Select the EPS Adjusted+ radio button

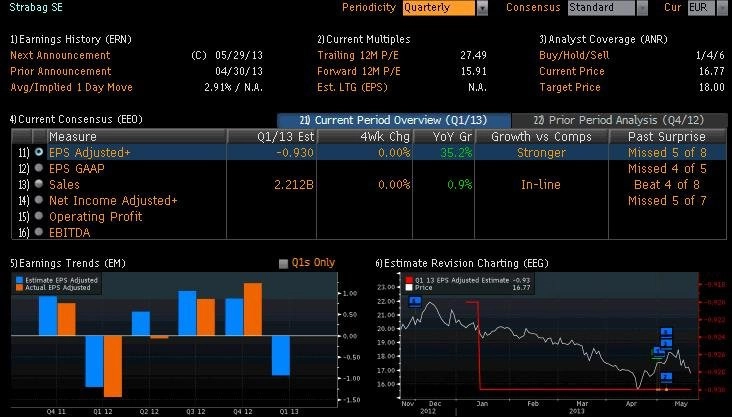coord(39,152)
